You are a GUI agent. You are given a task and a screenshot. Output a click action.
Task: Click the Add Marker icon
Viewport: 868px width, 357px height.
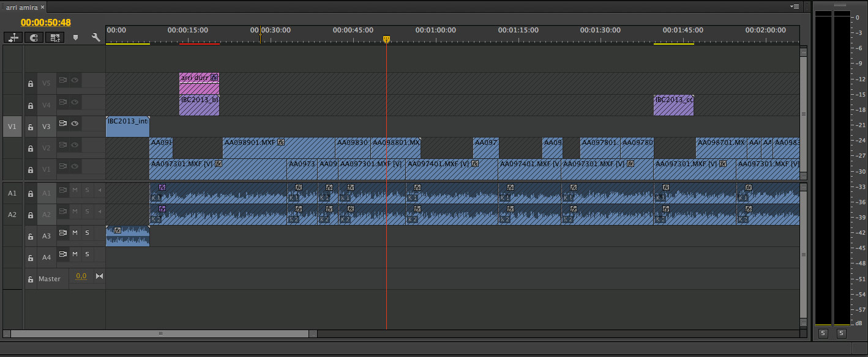76,38
